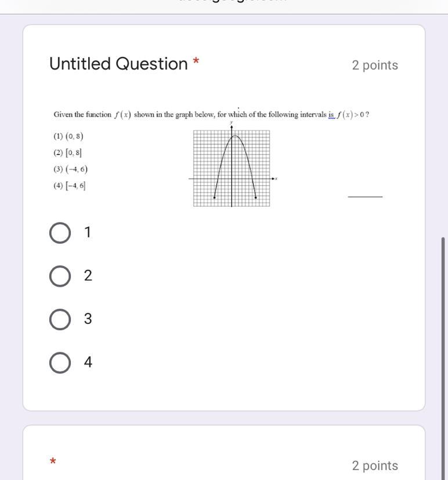Open the parabola graph image

(x=233, y=165)
